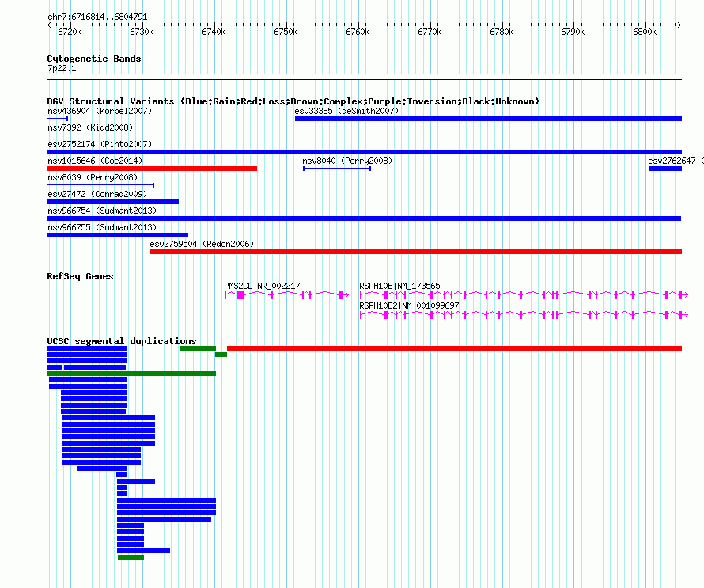Click the longest green segmental duplication bar
Screen dimensions: 704x588
pos(131,374)
